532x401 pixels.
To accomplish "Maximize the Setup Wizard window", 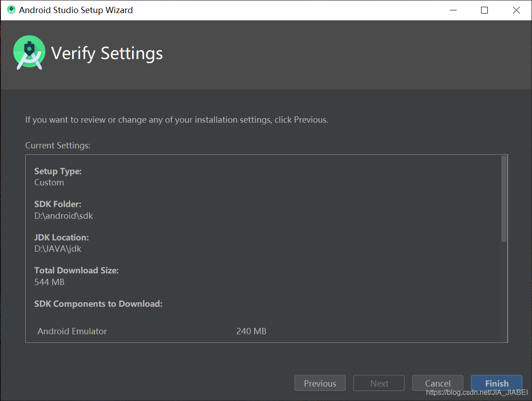I will [485, 10].
